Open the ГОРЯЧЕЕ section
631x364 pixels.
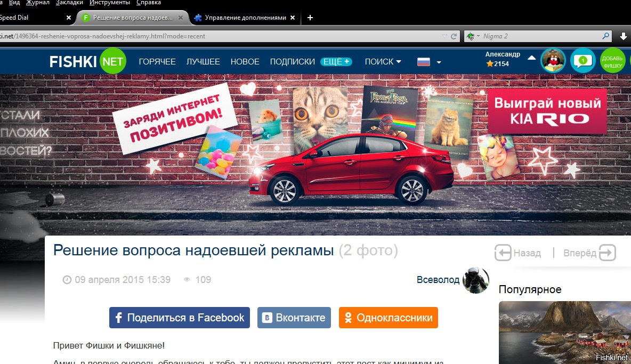(x=157, y=61)
